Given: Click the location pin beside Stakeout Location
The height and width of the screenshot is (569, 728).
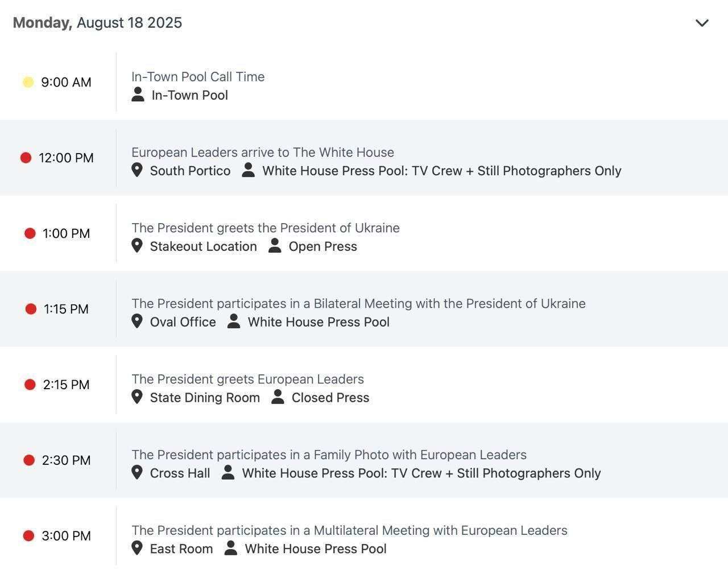Looking at the screenshot, I should [137, 246].
